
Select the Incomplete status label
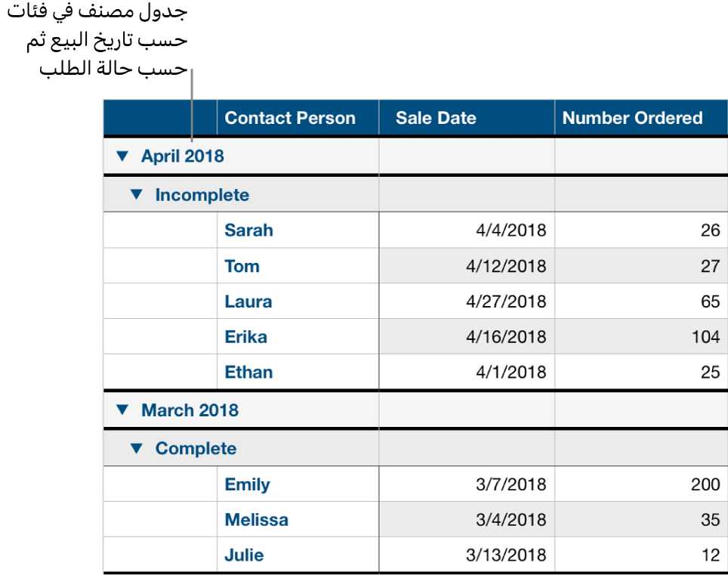187,194
